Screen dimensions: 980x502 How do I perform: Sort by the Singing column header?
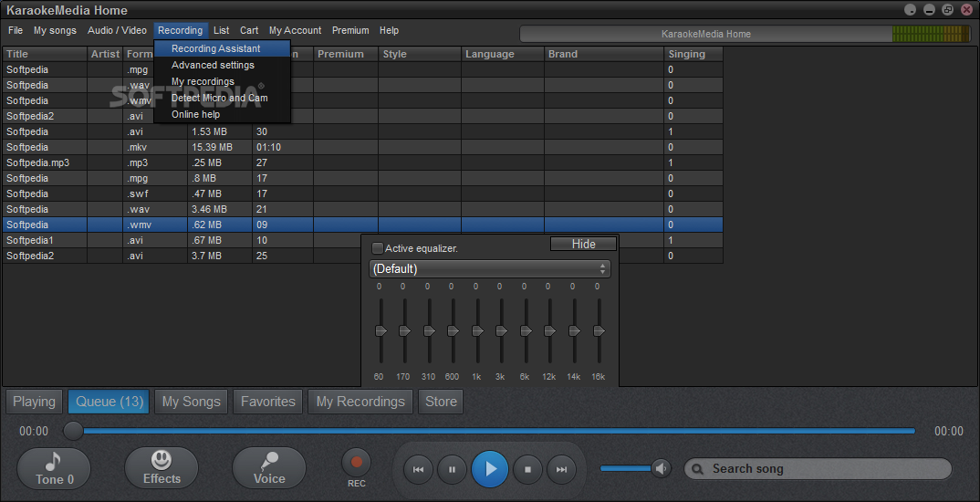click(693, 54)
